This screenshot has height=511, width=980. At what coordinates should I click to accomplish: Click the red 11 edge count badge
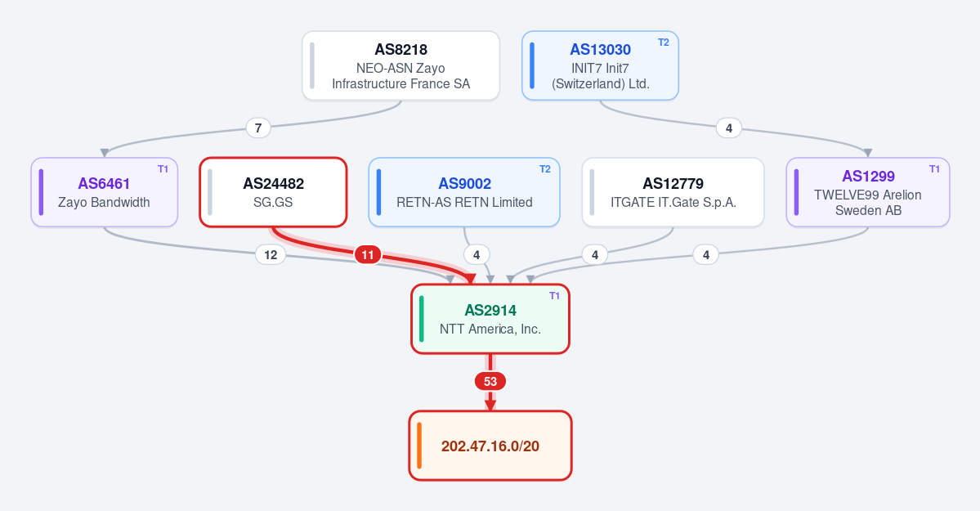tap(368, 254)
